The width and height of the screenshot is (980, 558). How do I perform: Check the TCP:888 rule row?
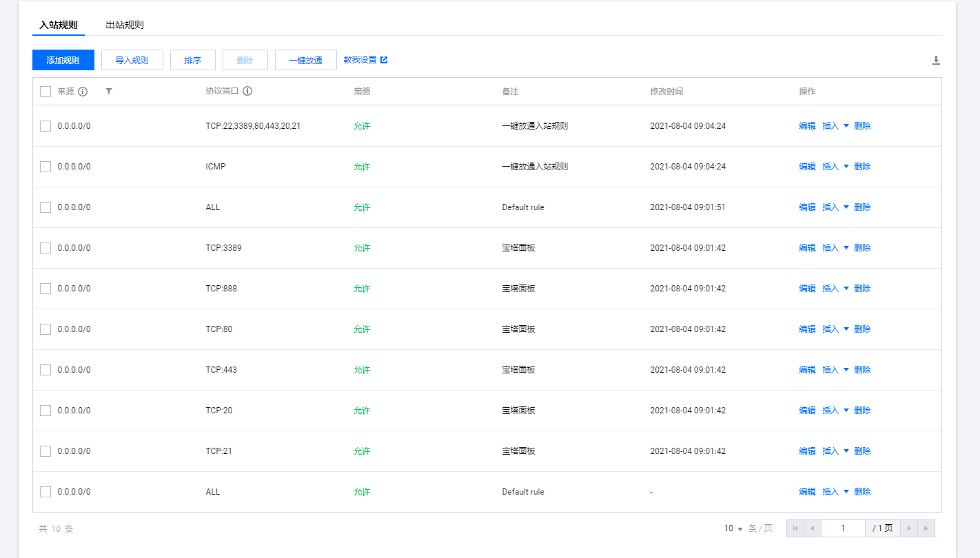(45, 289)
